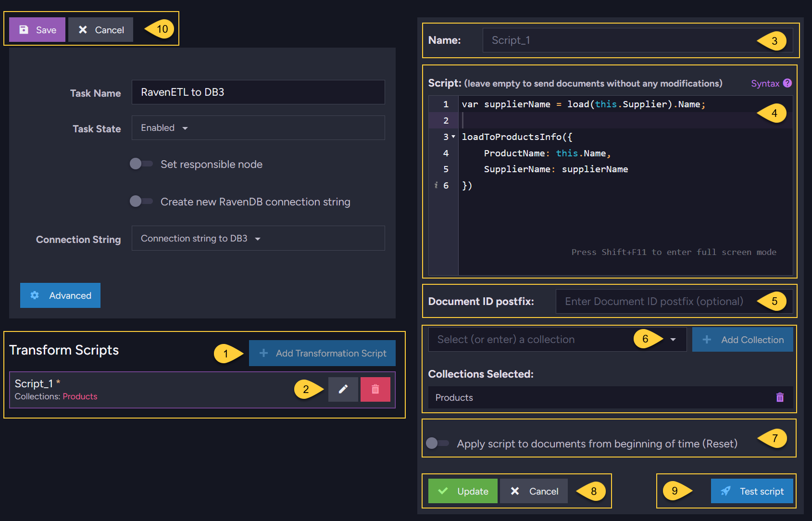Click the top Cancel button
The width and height of the screenshot is (812, 521).
100,30
